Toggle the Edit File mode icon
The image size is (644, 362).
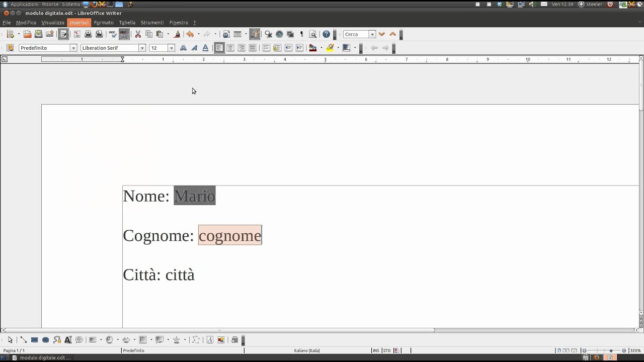[x=63, y=34]
